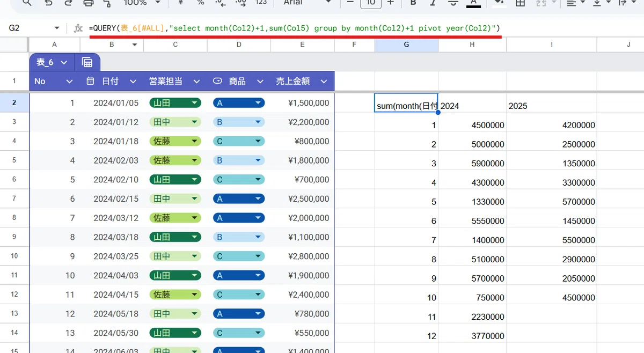Select date cell 2024/03/25
The height and width of the screenshot is (353, 644).
pyautogui.click(x=112, y=256)
